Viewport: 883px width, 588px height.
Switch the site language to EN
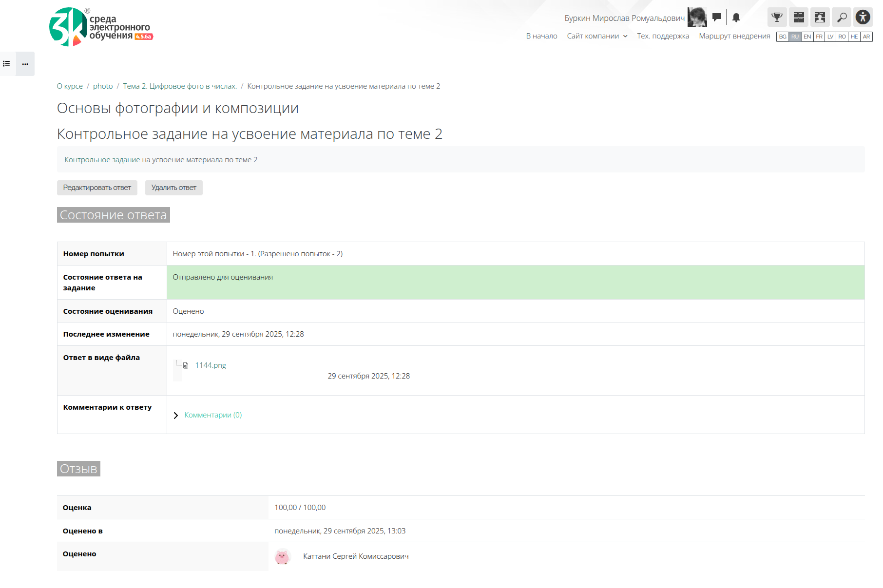(x=807, y=37)
